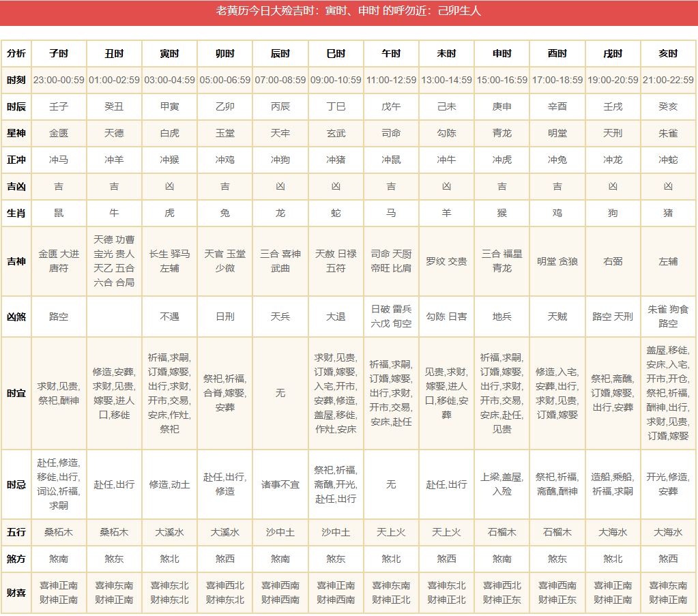The width and height of the screenshot is (698, 616).
Task: Select the 子时 column header
Action: [x=59, y=53]
